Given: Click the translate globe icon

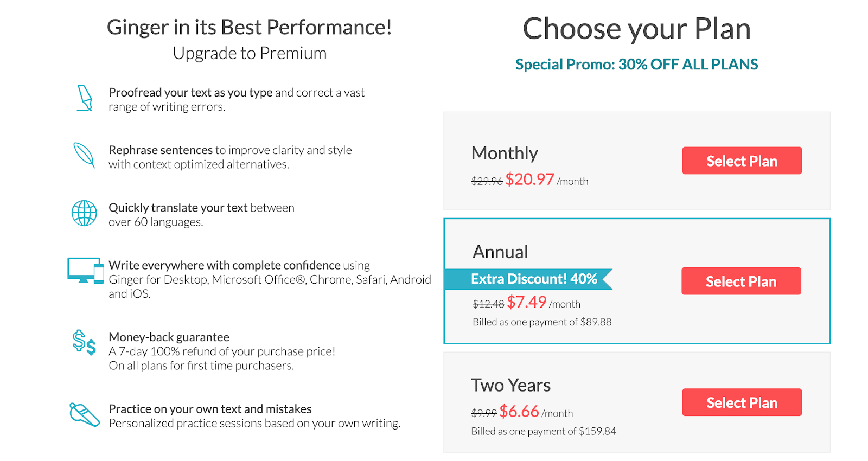Looking at the screenshot, I should pos(84,213).
